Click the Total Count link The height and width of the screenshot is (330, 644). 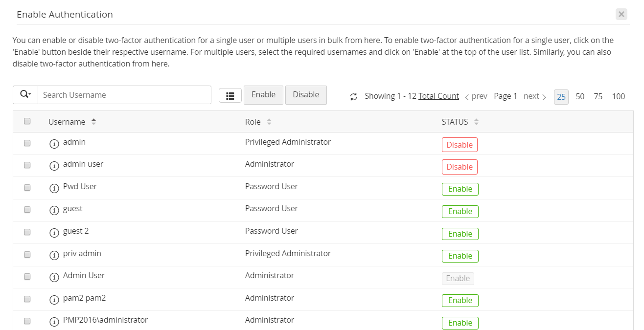(438, 96)
